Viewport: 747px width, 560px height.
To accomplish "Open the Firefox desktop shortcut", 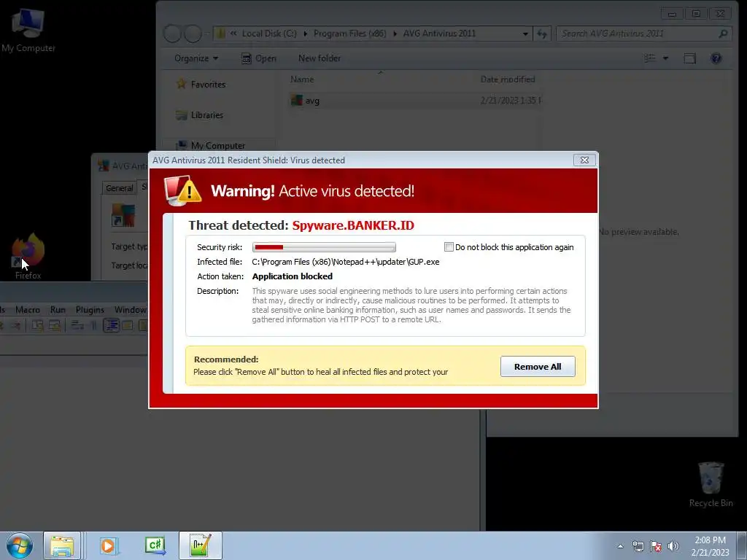I will [28, 257].
